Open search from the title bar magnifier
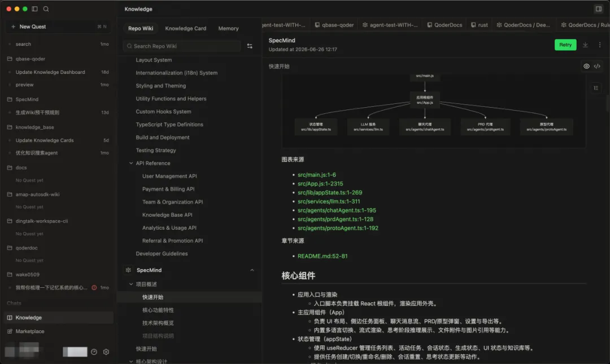Image resolution: width=610 pixels, height=364 pixels. (x=46, y=8)
